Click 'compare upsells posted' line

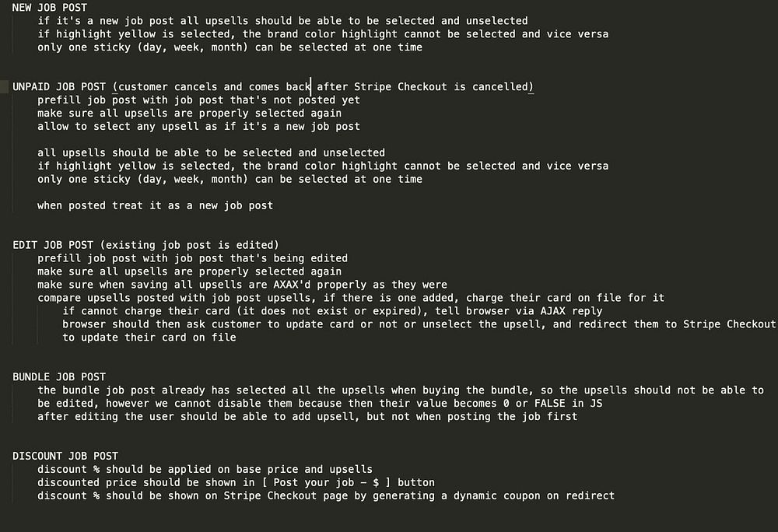point(351,297)
